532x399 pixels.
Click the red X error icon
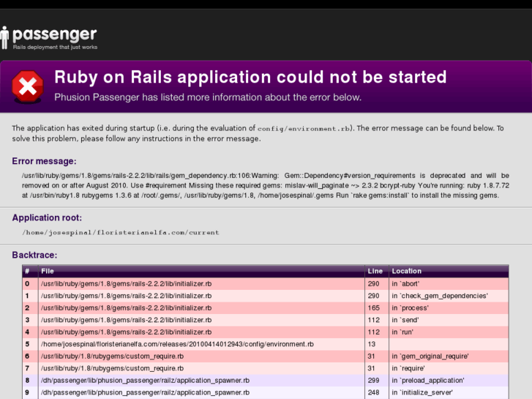click(x=28, y=86)
